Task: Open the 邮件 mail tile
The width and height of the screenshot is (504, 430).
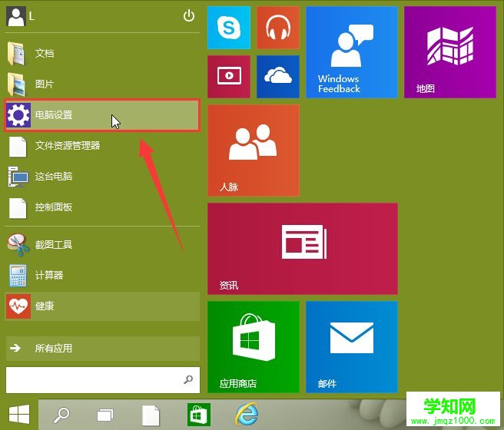Action: pyautogui.click(x=352, y=347)
